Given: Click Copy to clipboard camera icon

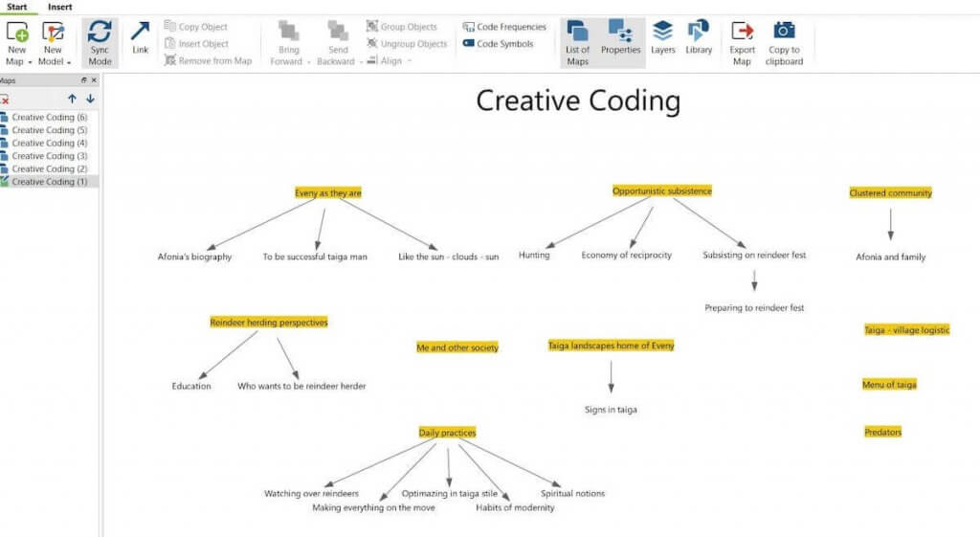Looking at the screenshot, I should [784, 32].
